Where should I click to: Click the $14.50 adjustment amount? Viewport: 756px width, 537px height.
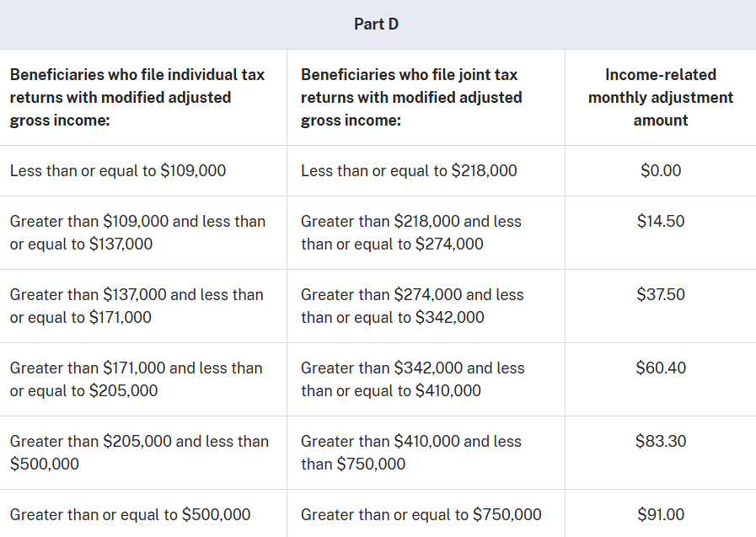tap(661, 222)
